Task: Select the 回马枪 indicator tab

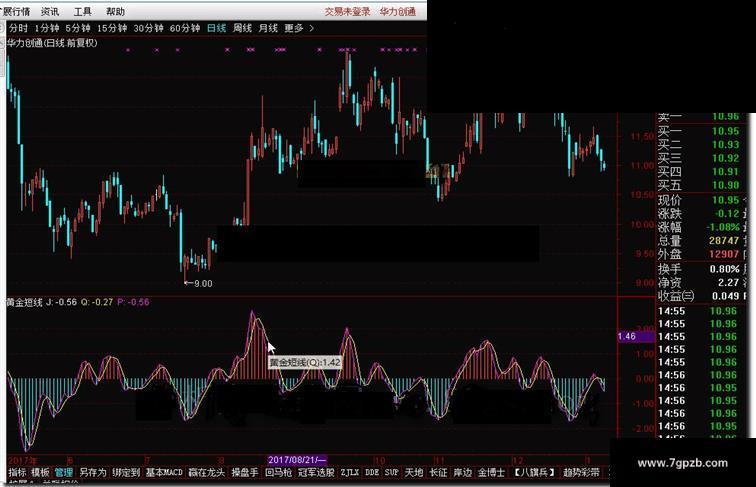Action: pyautogui.click(x=278, y=473)
